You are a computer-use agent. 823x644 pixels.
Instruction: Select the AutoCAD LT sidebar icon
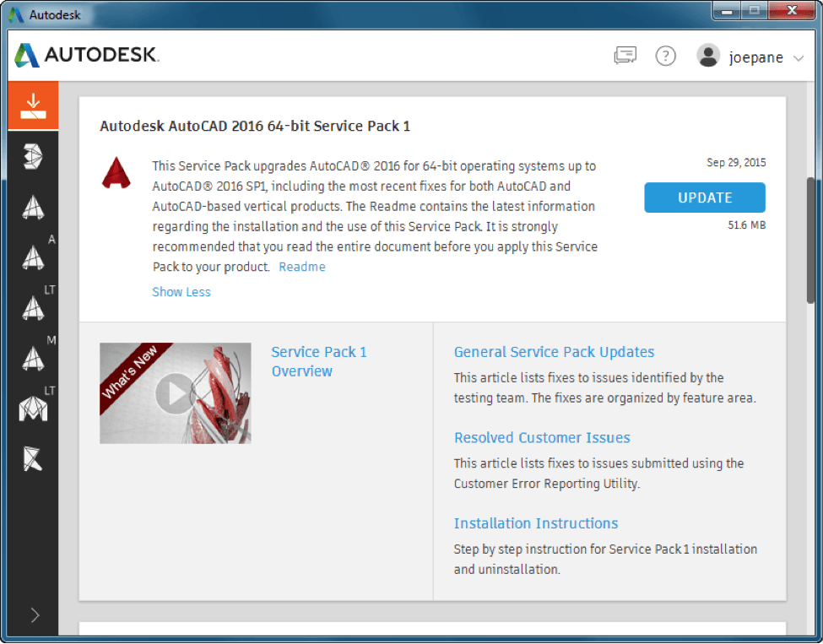(x=33, y=307)
